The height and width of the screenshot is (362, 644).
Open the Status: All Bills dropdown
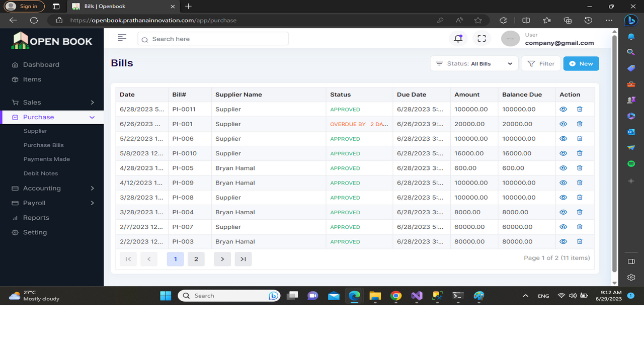(x=473, y=63)
